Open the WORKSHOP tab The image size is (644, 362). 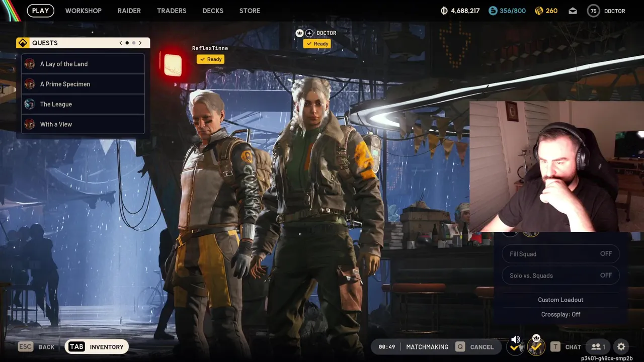84,11
